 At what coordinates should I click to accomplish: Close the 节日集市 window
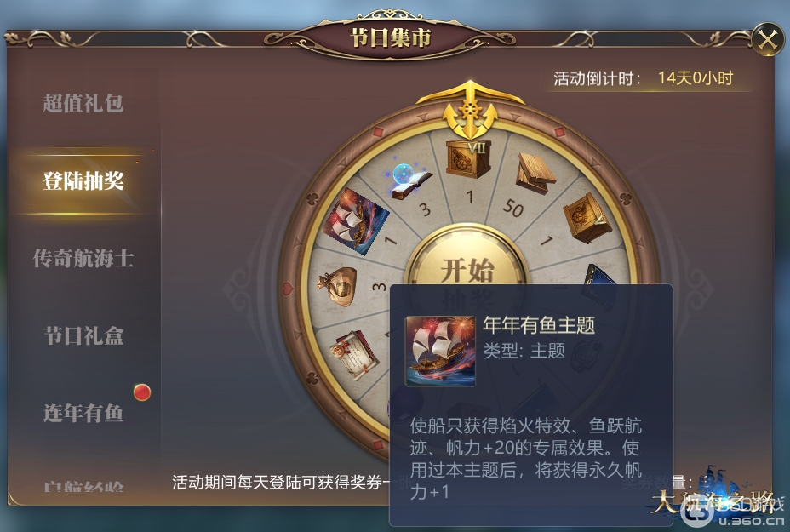767,39
